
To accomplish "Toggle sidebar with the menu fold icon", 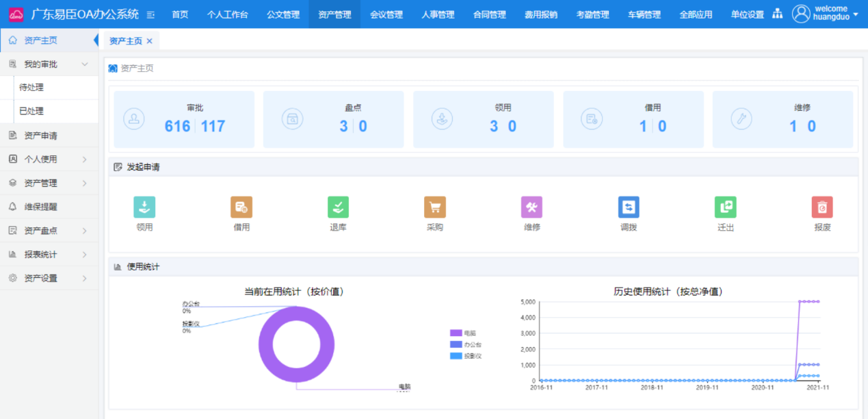I will point(150,14).
